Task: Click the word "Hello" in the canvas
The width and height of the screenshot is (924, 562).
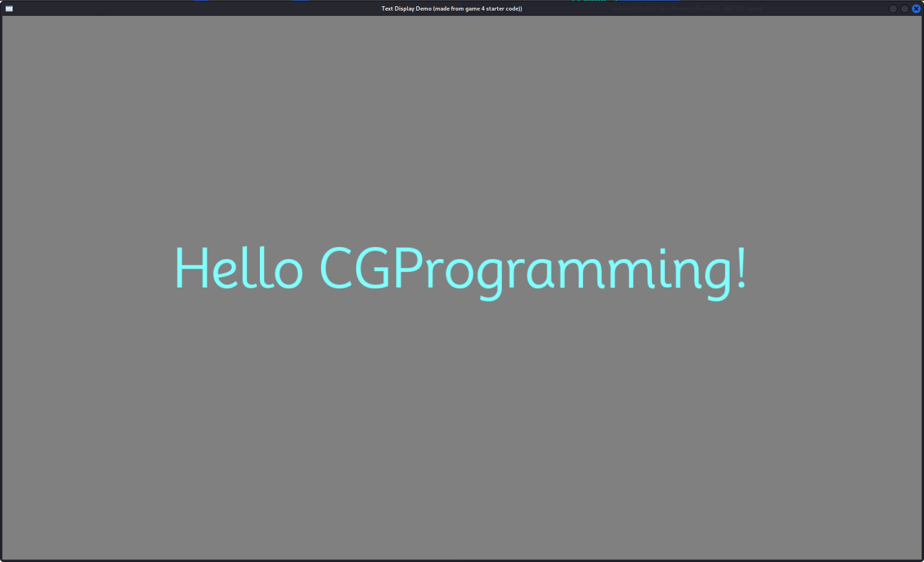Action: point(239,268)
